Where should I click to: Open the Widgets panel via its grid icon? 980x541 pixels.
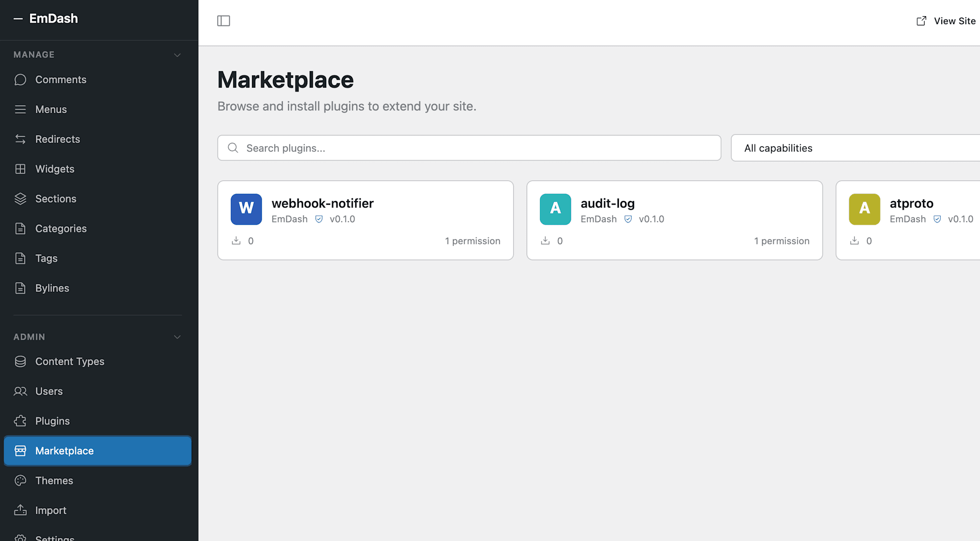[20, 169]
